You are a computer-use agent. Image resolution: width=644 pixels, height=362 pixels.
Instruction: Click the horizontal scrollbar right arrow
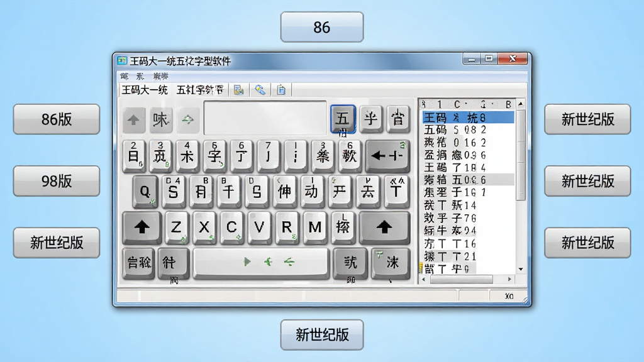(509, 279)
